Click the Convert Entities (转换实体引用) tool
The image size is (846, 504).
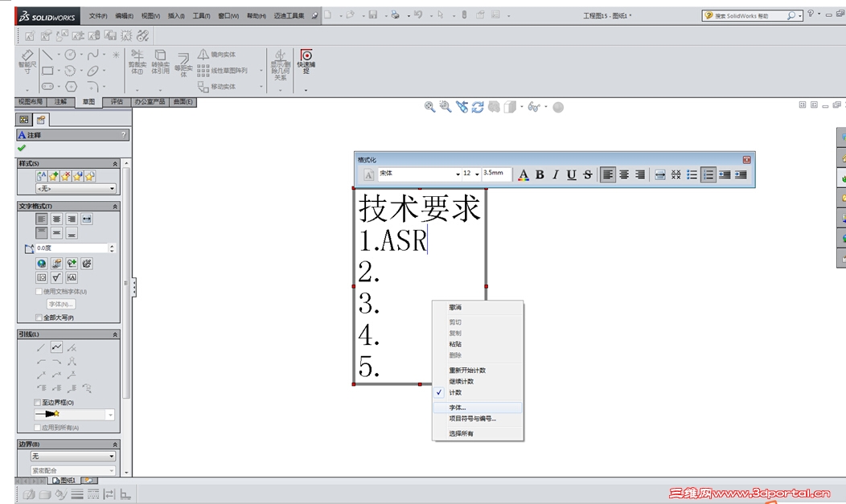(160, 62)
